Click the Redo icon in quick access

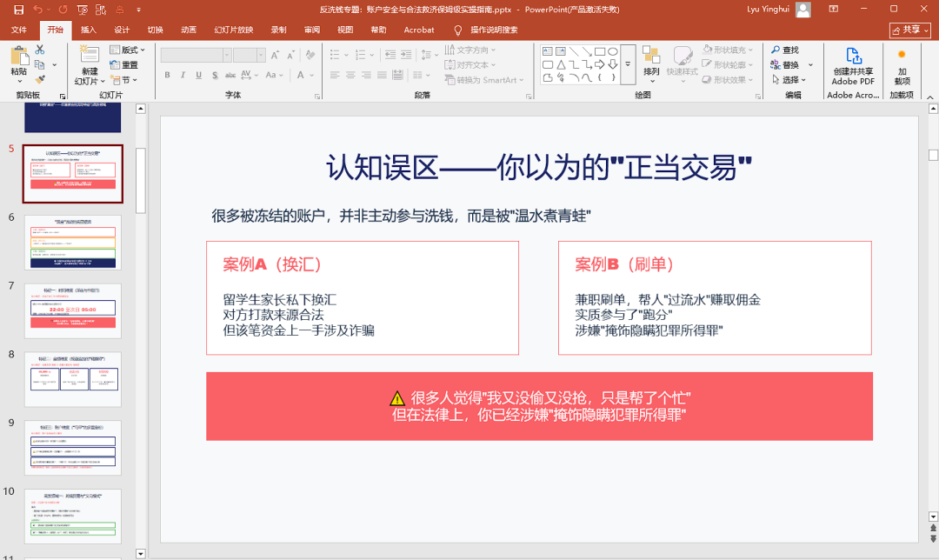click(63, 10)
